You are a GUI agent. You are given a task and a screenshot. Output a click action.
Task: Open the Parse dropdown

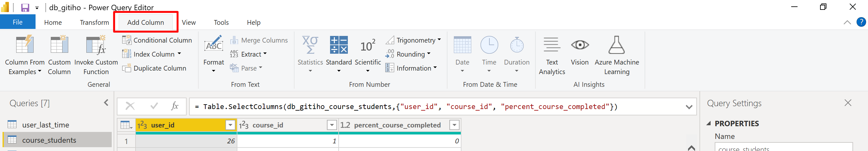pyautogui.click(x=246, y=68)
